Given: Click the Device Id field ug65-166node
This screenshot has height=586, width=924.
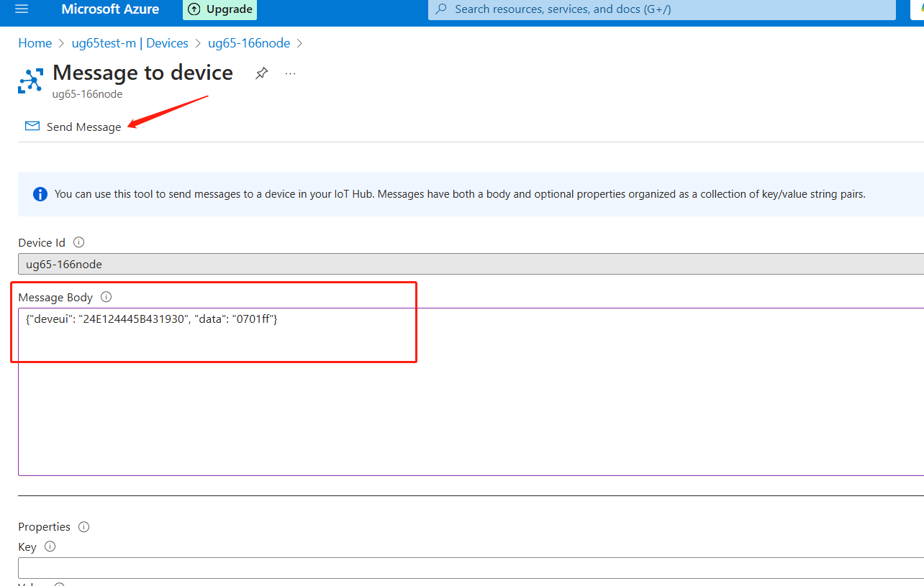Looking at the screenshot, I should click(471, 264).
